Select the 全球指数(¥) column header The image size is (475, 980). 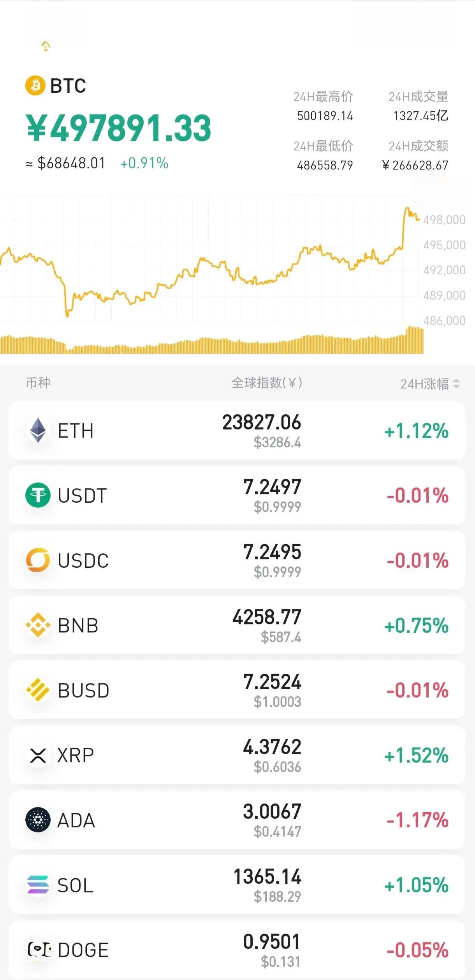pos(267,383)
